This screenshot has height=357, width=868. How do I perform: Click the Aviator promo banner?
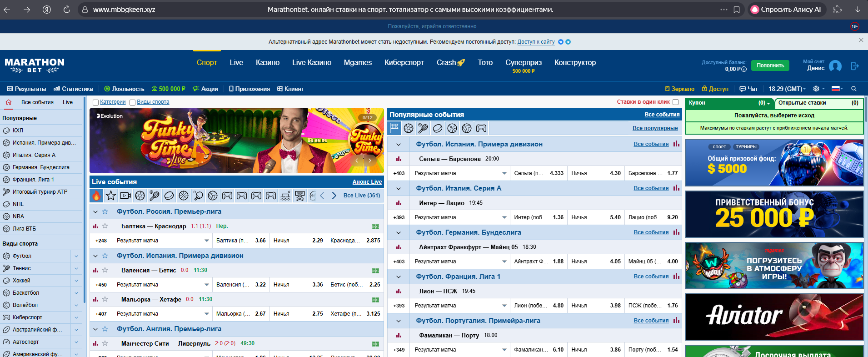click(x=774, y=317)
